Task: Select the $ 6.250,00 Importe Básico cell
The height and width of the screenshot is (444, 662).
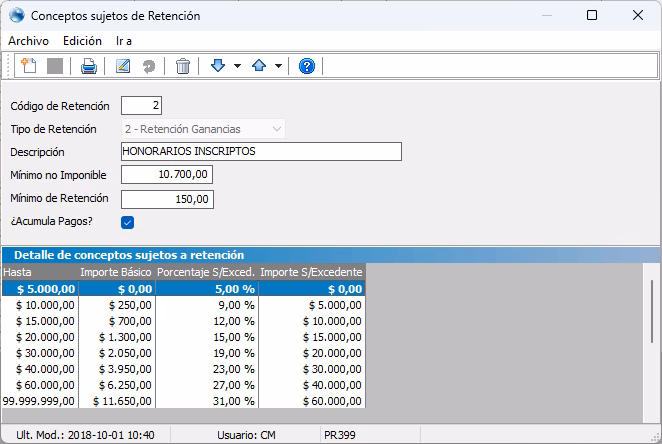Action: pos(117,385)
